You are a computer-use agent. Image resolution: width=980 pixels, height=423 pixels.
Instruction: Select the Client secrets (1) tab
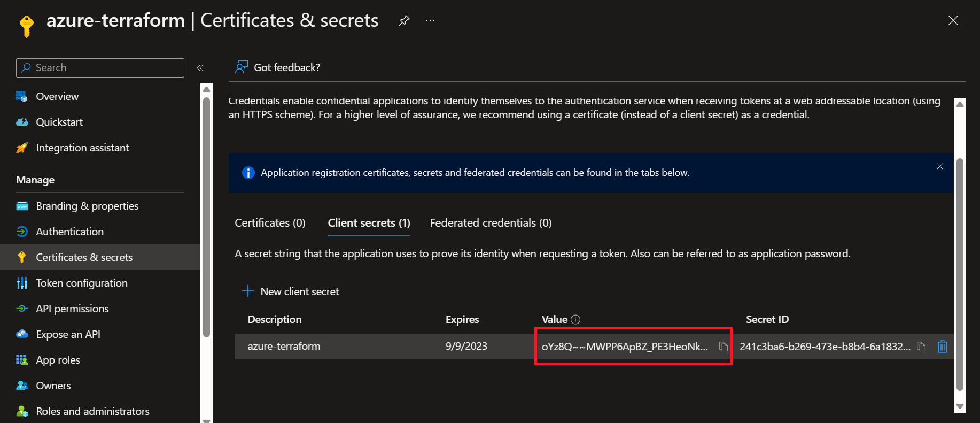click(x=369, y=223)
